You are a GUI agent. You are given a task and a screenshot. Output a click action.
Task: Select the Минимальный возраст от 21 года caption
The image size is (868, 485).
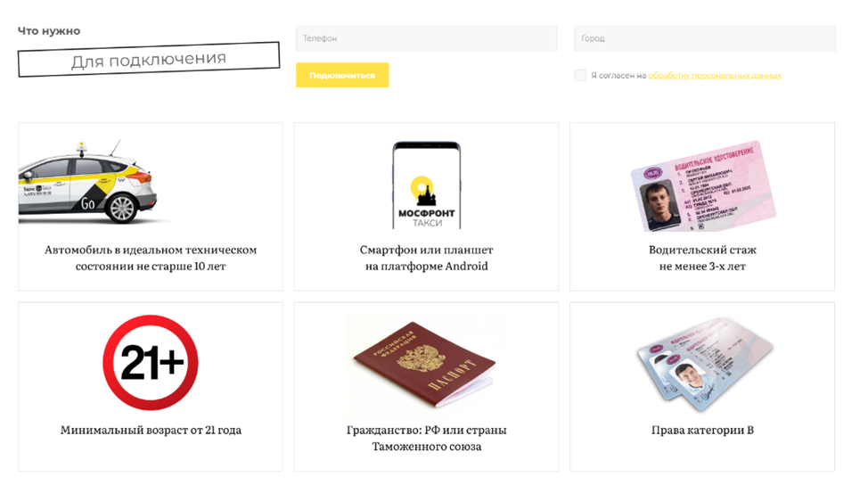point(151,431)
